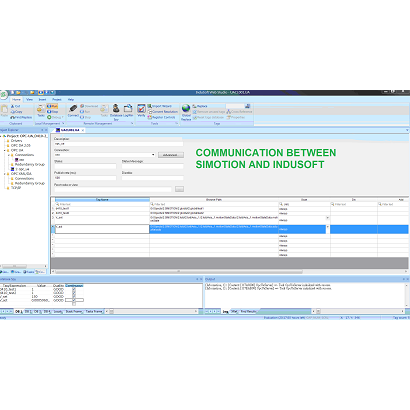
Task: Click the Global Replace globe icon
Action: [186, 112]
